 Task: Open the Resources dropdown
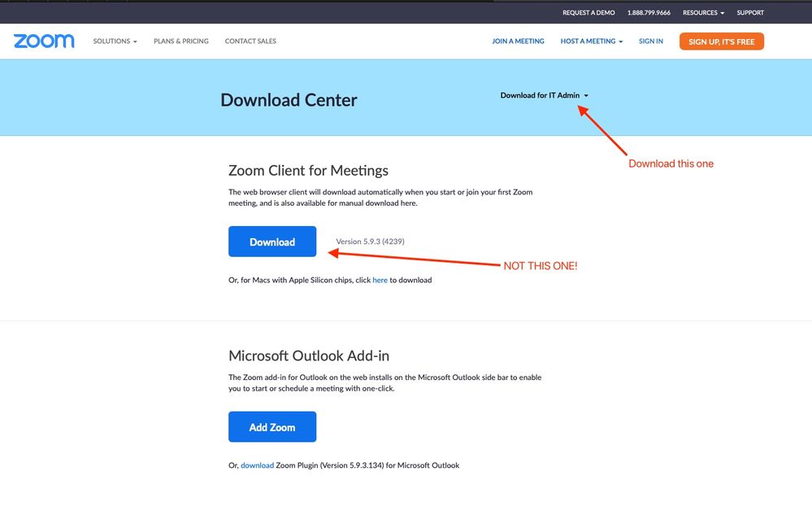pyautogui.click(x=703, y=12)
